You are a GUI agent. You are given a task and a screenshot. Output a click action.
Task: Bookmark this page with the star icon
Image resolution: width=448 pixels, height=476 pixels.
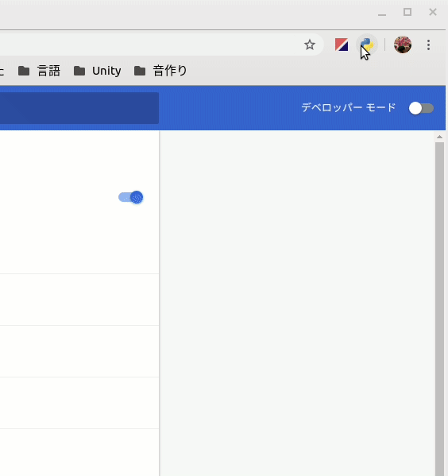tap(310, 45)
